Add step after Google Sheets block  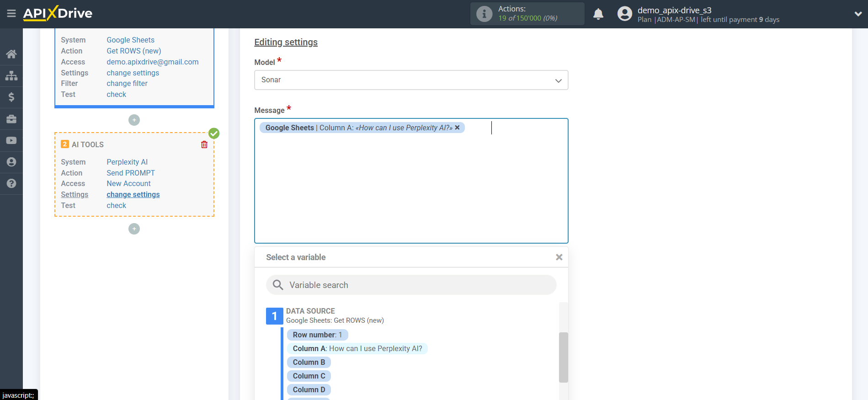click(x=134, y=120)
